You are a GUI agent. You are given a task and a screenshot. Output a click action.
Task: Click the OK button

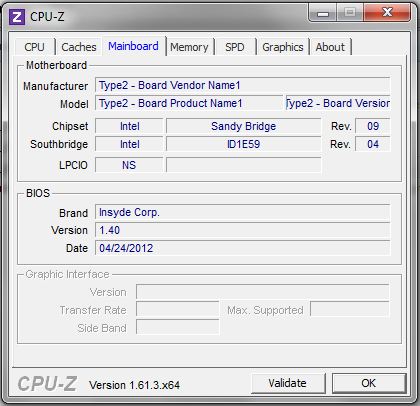tap(369, 383)
